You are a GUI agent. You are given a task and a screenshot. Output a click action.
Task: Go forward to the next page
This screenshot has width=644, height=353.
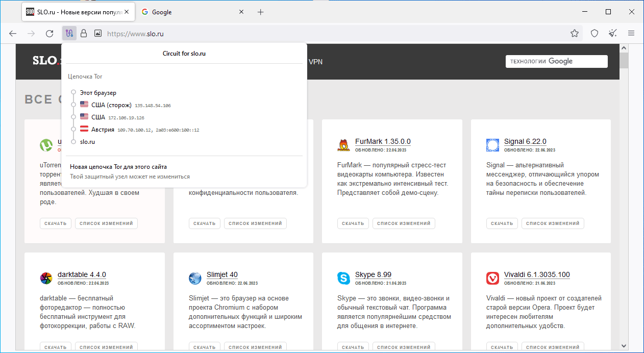tap(31, 33)
